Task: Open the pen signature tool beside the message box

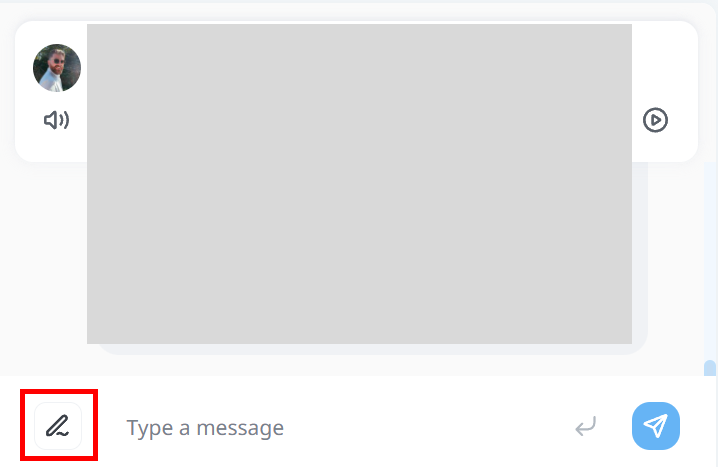Action: point(58,426)
